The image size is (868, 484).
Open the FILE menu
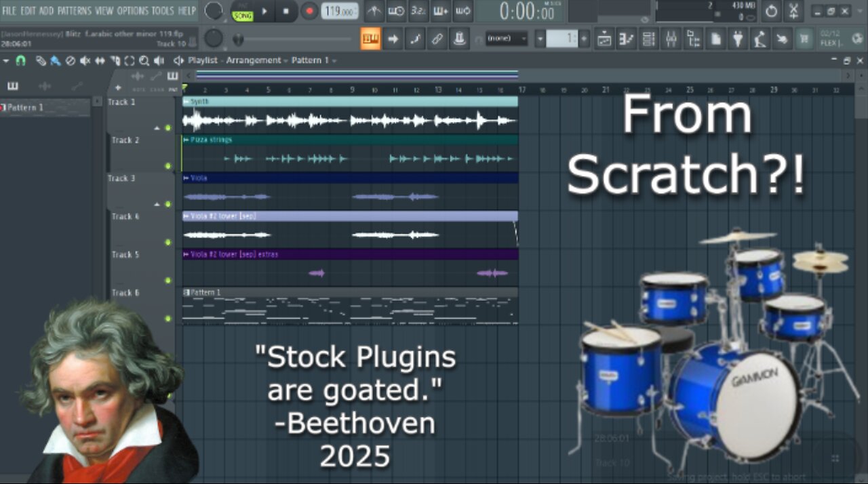point(9,11)
